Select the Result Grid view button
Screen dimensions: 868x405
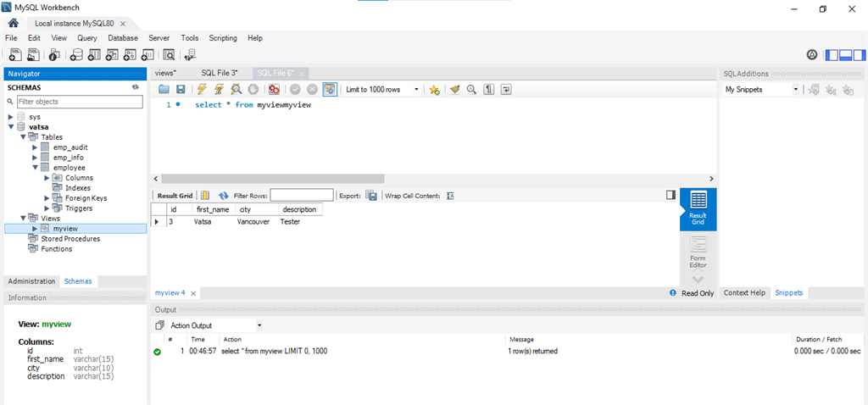point(698,209)
